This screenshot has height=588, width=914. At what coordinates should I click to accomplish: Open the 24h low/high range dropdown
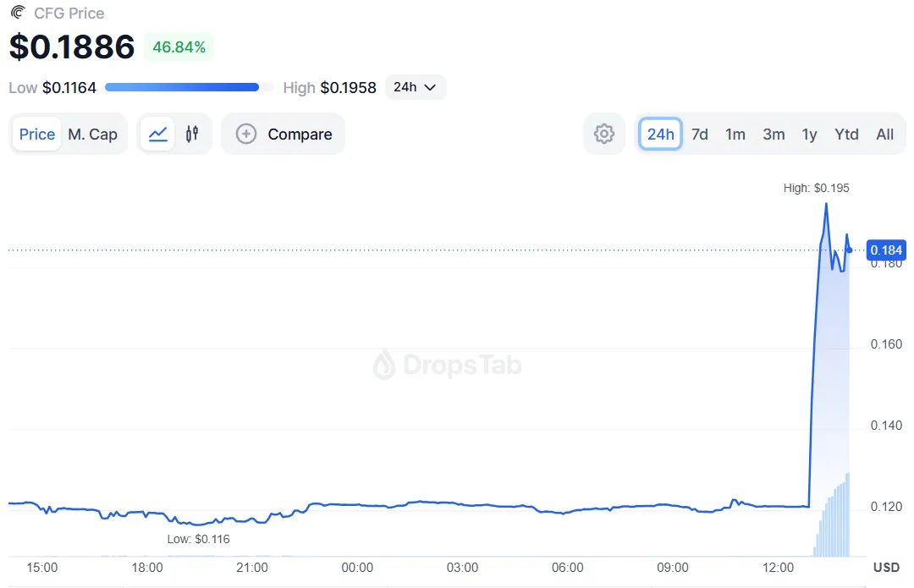[x=415, y=87]
